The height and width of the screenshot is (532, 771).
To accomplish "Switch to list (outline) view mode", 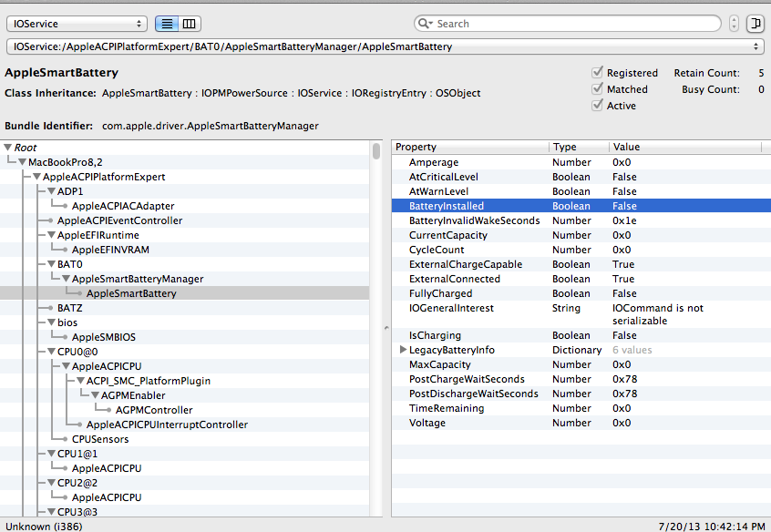I will (167, 24).
